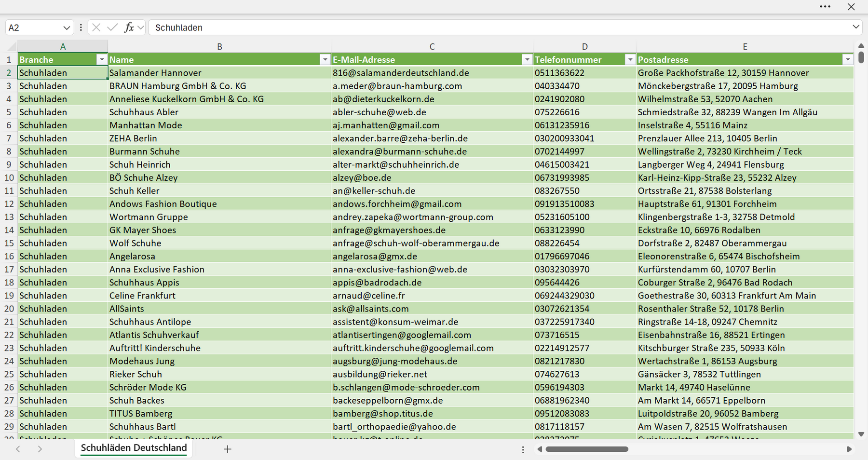Select column A header

click(63, 47)
